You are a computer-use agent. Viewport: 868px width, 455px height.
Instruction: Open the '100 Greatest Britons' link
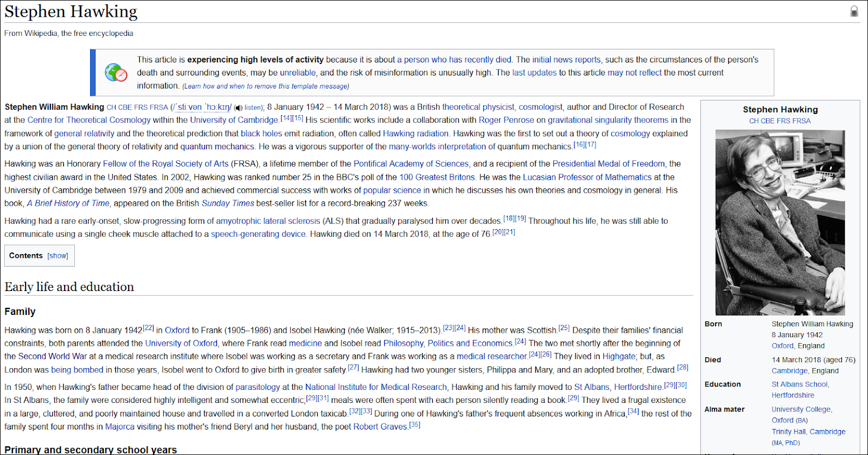(x=437, y=178)
